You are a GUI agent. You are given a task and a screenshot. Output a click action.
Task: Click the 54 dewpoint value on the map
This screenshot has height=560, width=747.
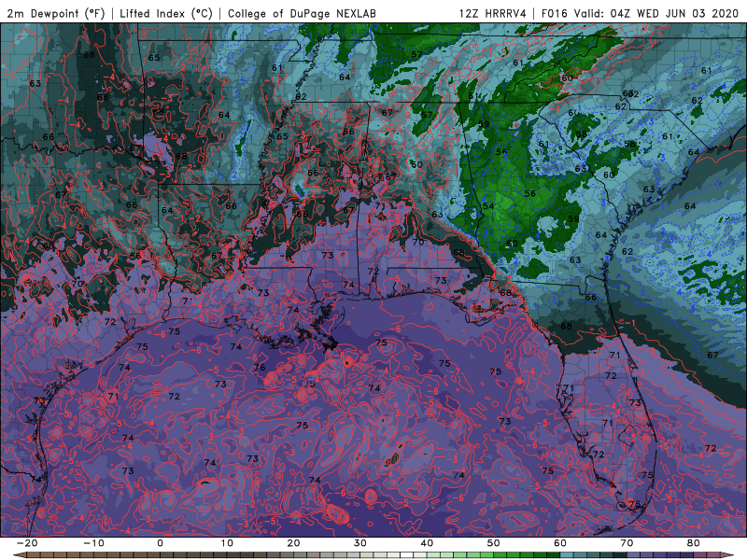488,206
